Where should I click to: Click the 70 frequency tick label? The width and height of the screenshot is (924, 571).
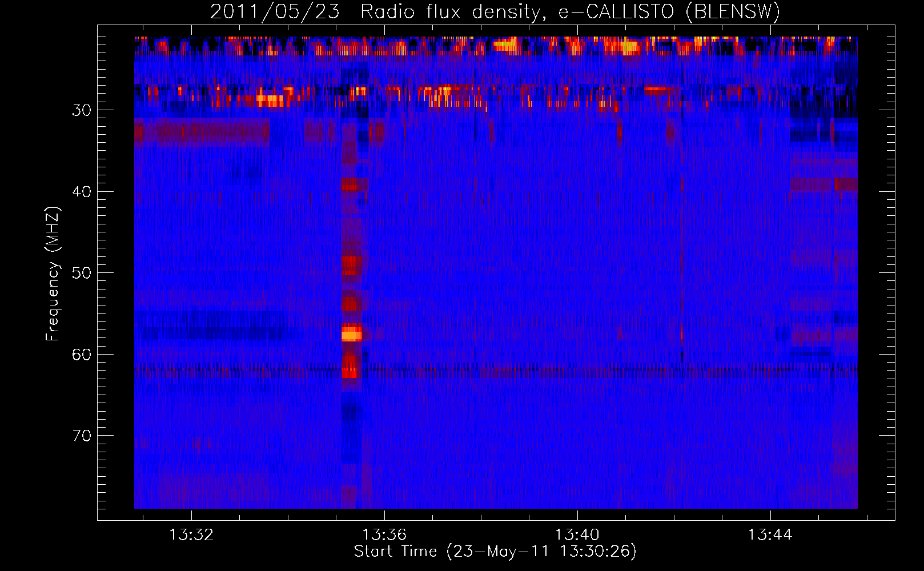[x=82, y=436]
